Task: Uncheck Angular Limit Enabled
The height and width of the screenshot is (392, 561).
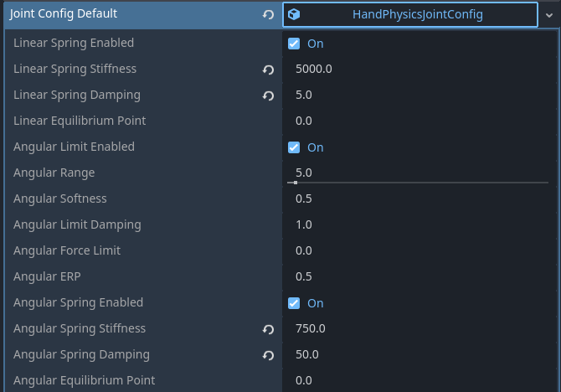Action: tap(294, 147)
